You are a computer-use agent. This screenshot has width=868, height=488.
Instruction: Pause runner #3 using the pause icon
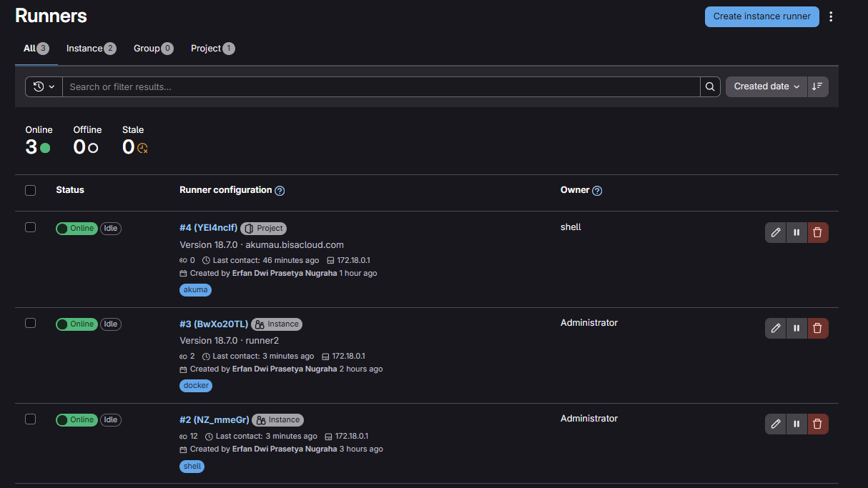(x=797, y=328)
